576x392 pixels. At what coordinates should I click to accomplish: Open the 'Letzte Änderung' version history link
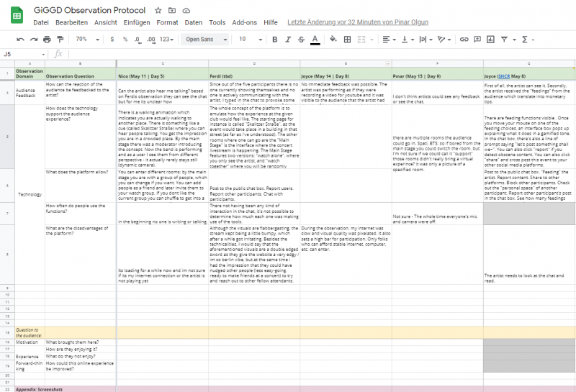(x=357, y=22)
